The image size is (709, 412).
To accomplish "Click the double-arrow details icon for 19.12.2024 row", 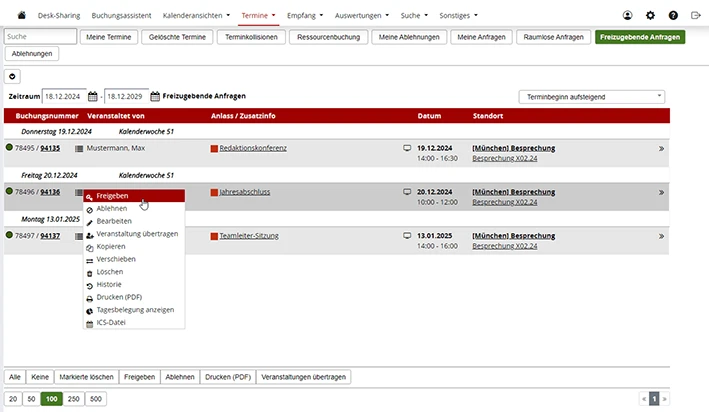I will (661, 148).
